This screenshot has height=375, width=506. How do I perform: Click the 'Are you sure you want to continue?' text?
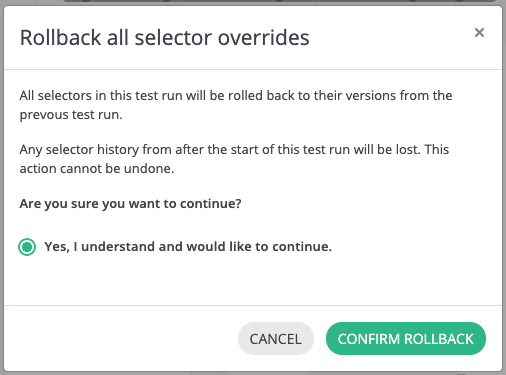point(130,204)
